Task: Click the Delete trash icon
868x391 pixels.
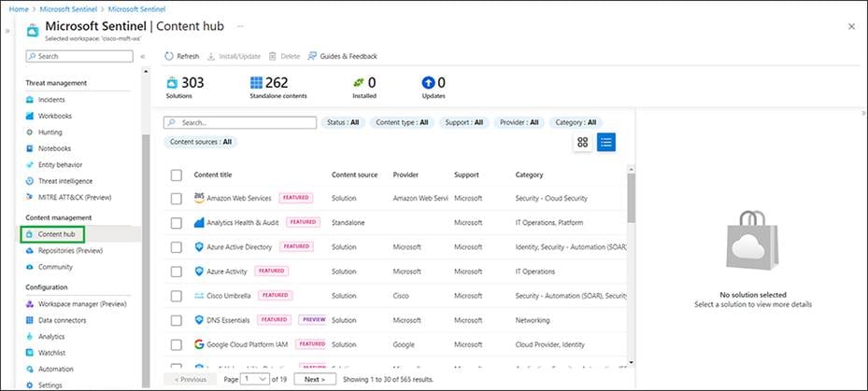Action: click(x=272, y=56)
